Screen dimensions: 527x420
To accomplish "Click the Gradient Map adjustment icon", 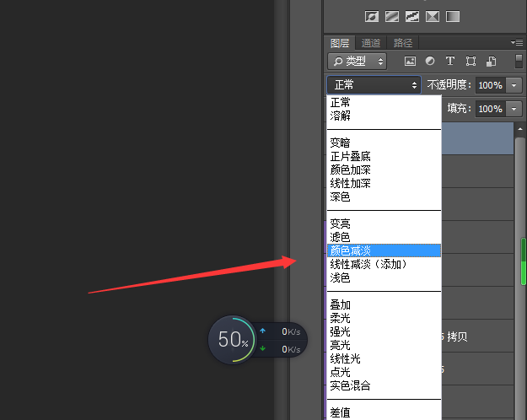I will pos(453,16).
